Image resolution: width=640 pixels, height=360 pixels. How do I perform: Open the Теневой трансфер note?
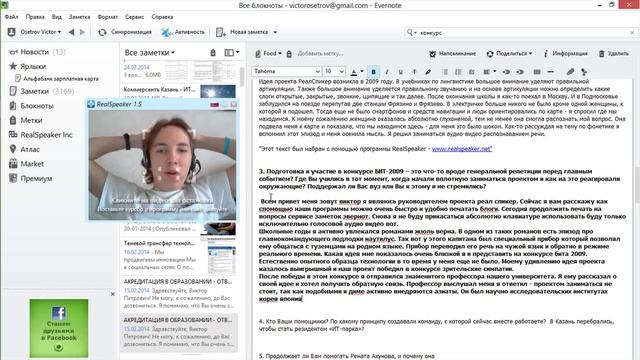point(179,255)
